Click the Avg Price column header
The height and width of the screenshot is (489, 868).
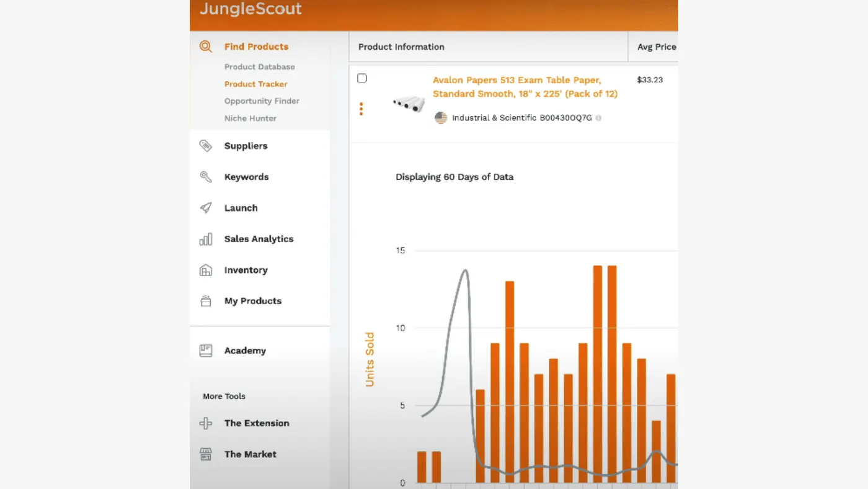[x=657, y=47]
